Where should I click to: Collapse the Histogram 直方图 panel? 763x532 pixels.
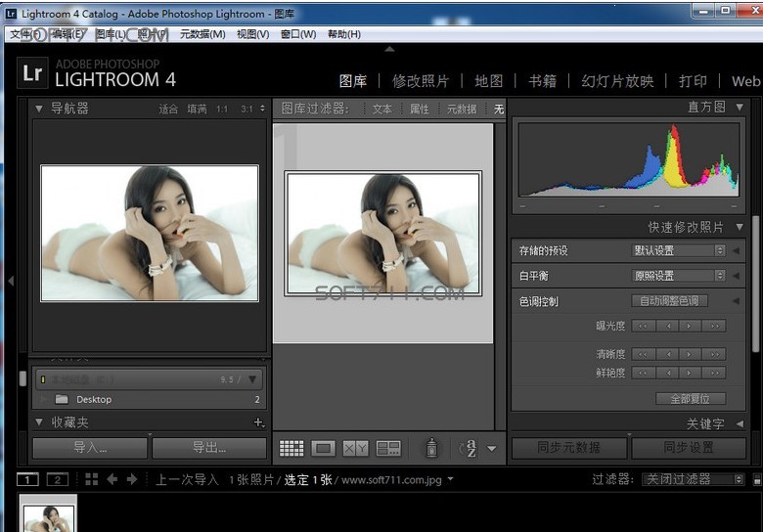pyautogui.click(x=740, y=107)
